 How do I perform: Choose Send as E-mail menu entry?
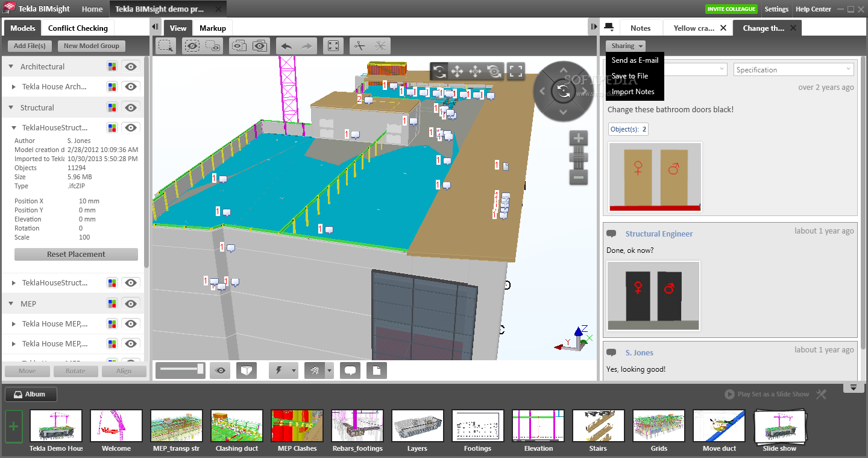click(635, 60)
